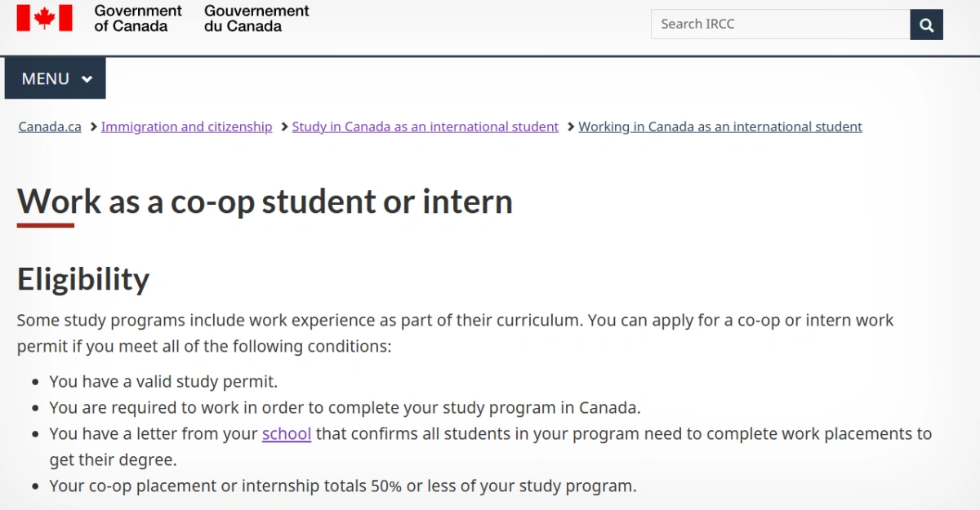
Task: Click the 'Work as a co-op student or intern' heading
Action: click(265, 202)
